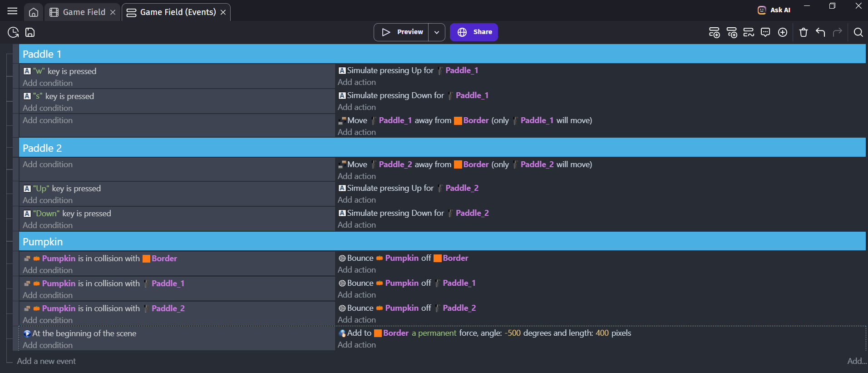
Task: Save the project with the floppy icon
Action: tap(30, 32)
